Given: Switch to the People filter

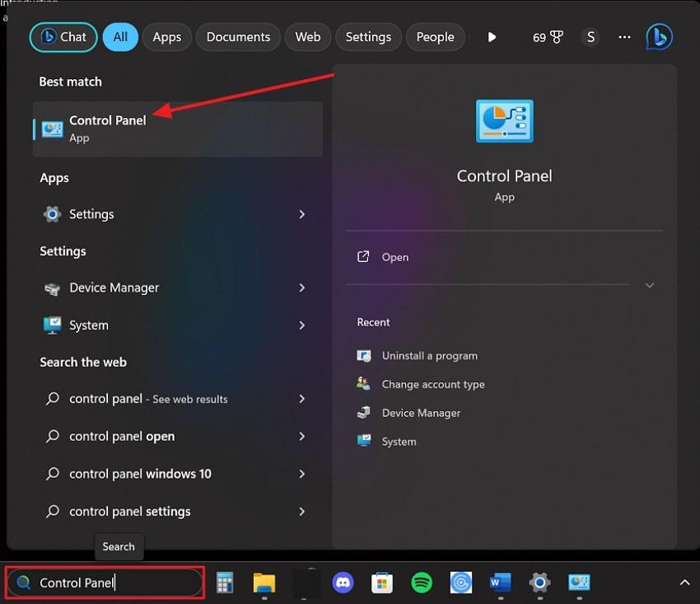Looking at the screenshot, I should pyautogui.click(x=436, y=37).
